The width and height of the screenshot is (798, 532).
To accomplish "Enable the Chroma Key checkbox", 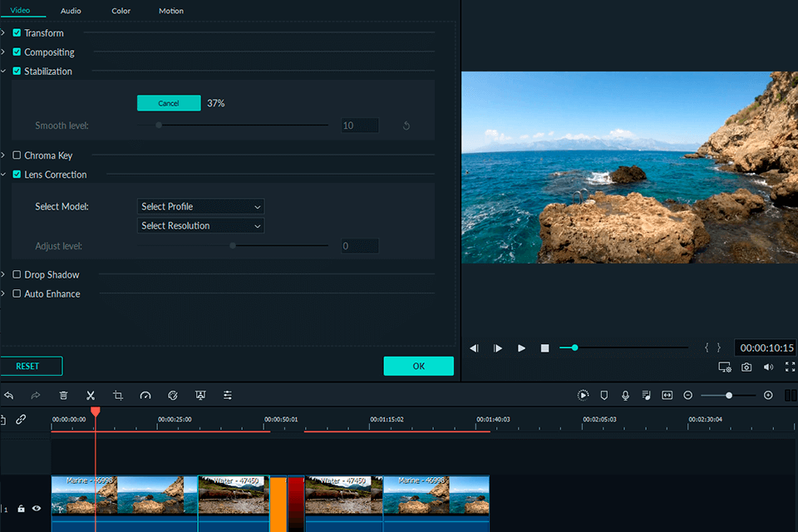I will point(17,155).
